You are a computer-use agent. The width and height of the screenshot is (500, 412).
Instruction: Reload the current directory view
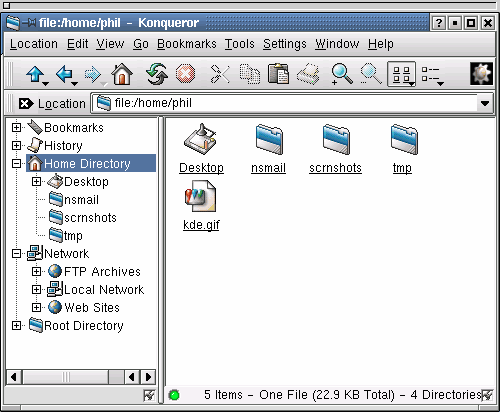(157, 74)
